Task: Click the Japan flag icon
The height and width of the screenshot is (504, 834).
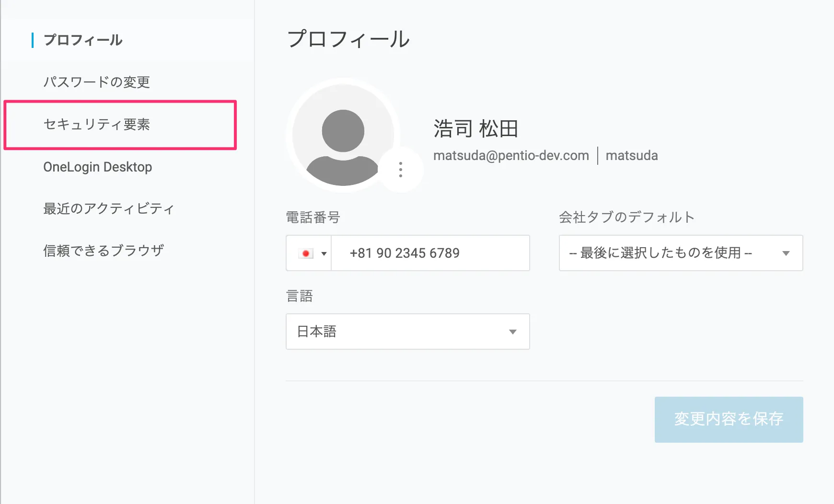Action: pos(305,253)
